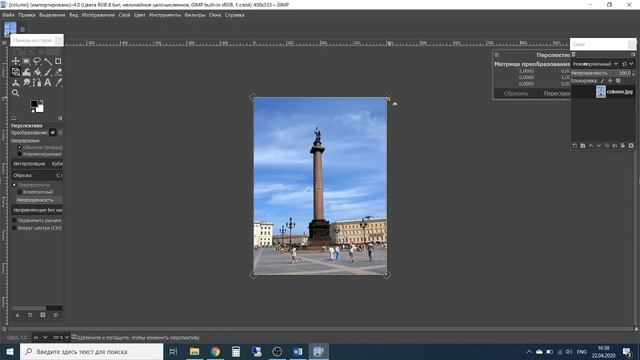The height and width of the screenshot is (360, 640).
Task: Open the zoom percentage dropdown
Action: coord(61,338)
